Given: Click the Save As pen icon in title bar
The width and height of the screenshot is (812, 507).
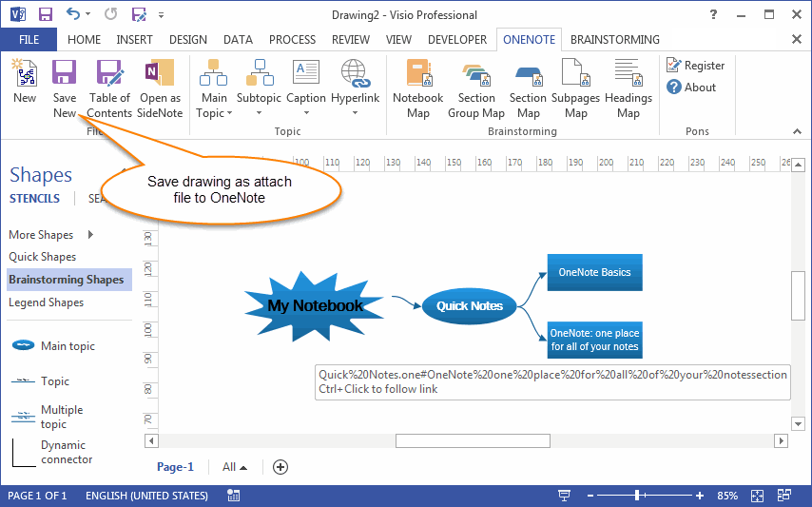Looking at the screenshot, I should click(x=139, y=14).
